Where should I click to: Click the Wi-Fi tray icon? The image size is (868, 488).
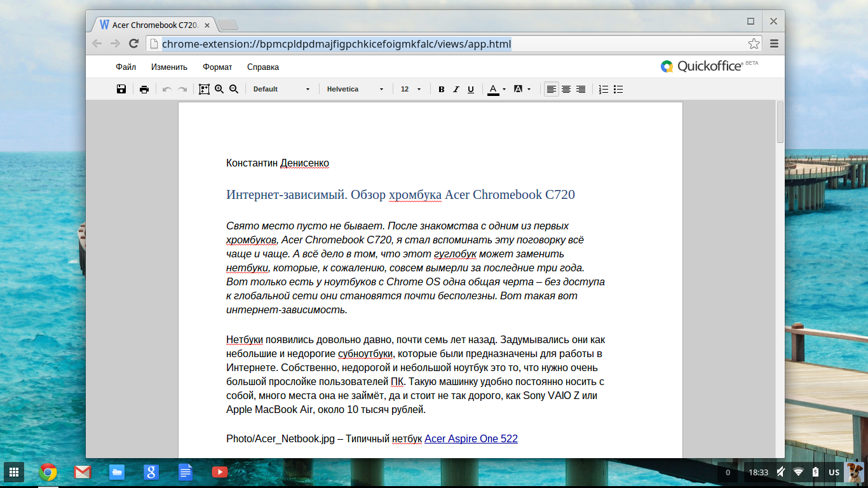798,472
